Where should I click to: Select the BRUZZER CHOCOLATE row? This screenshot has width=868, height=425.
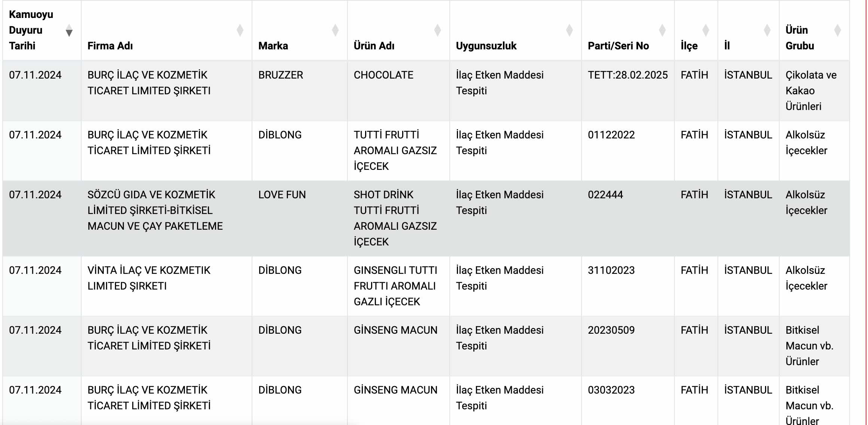pos(426,91)
